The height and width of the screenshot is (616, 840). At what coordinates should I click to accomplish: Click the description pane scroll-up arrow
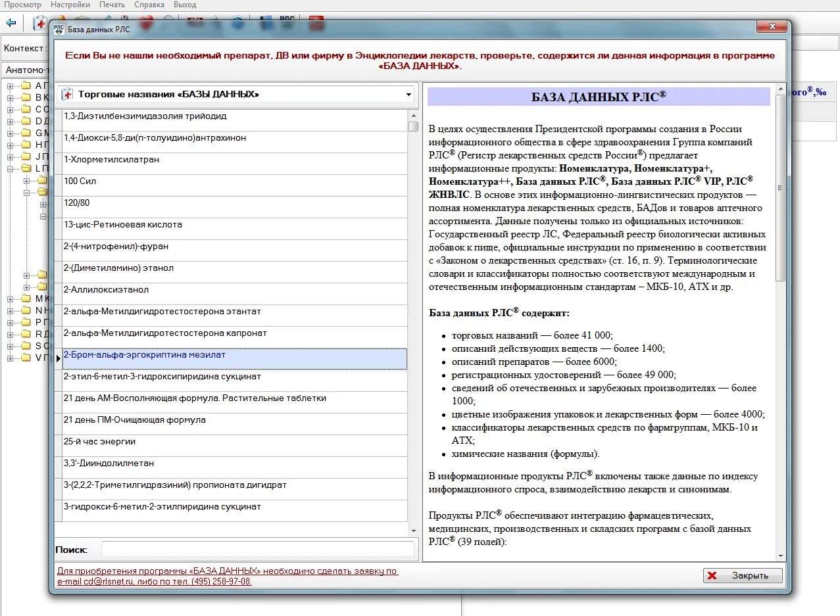click(781, 89)
